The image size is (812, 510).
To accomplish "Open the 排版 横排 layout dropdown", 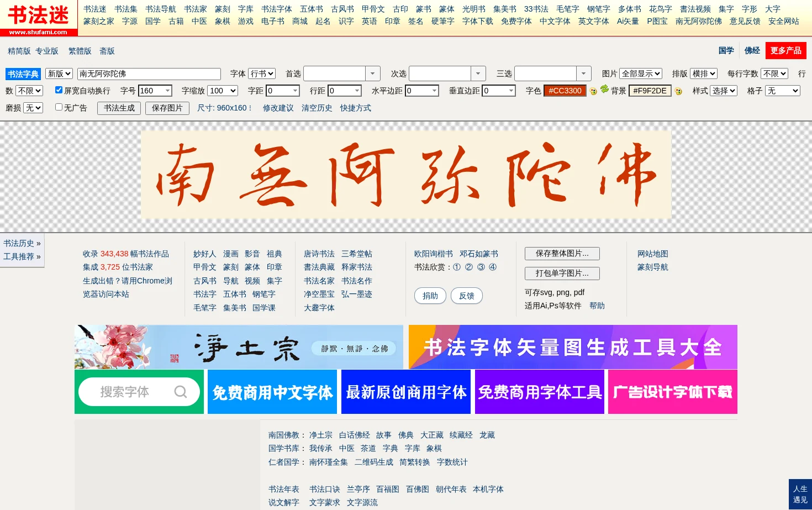I will click(x=704, y=73).
